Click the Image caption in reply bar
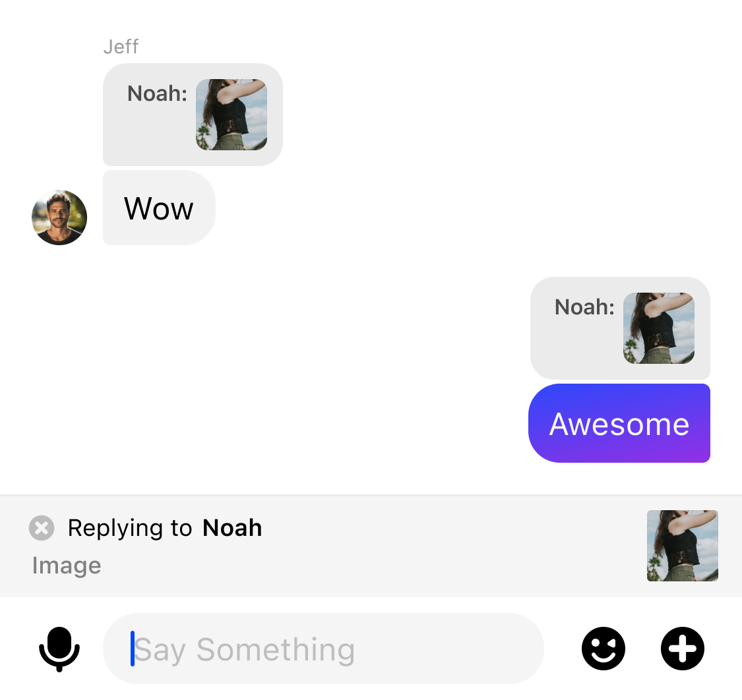This screenshot has height=700, width=742. [x=67, y=565]
